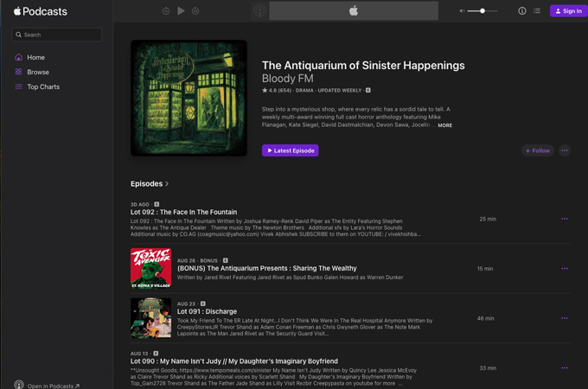Click the podcast title The Antiquarium of Sinister Happenings
This screenshot has height=389, width=588.
[x=363, y=65]
